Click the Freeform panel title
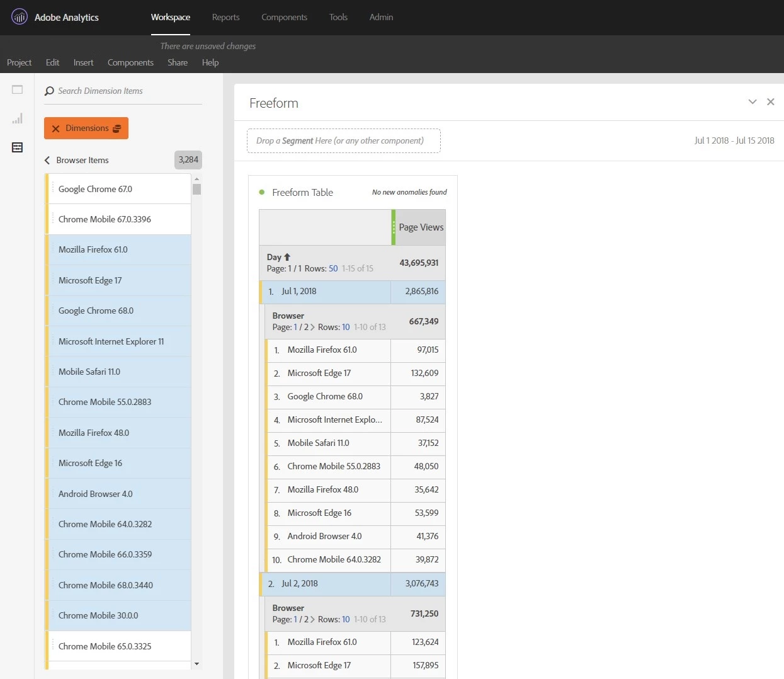 pyautogui.click(x=274, y=103)
